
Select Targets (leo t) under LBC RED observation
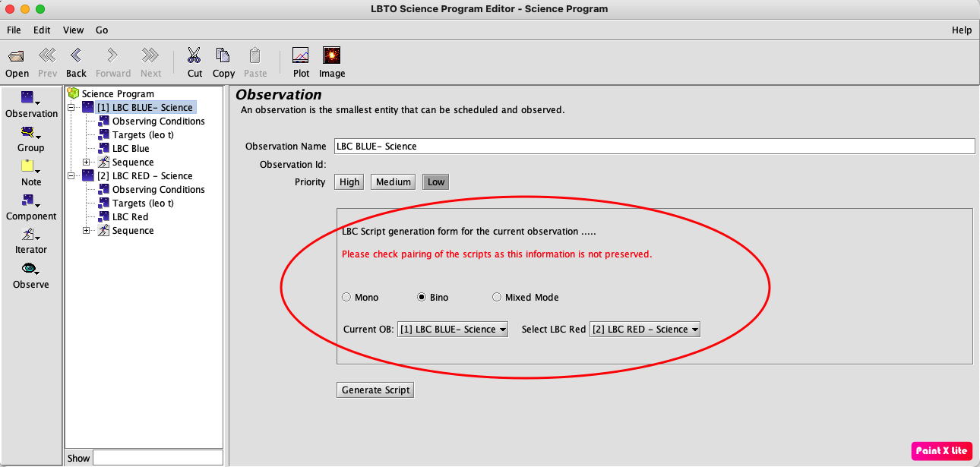click(143, 203)
